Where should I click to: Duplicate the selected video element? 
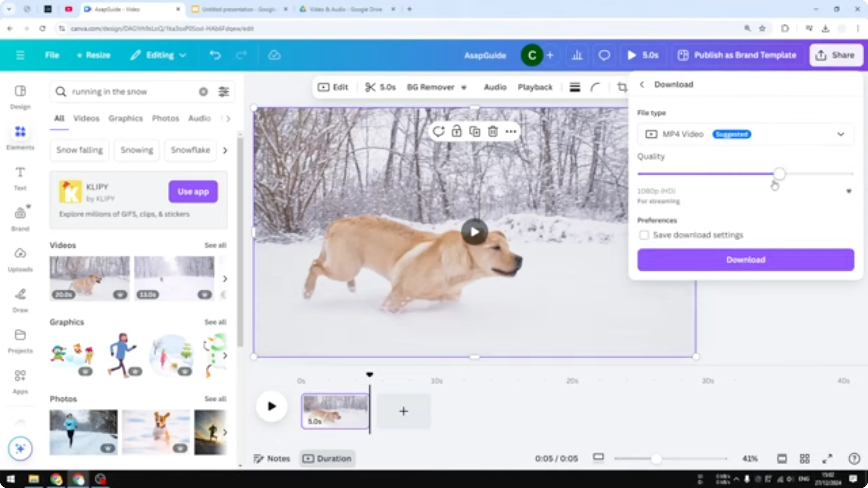(474, 131)
